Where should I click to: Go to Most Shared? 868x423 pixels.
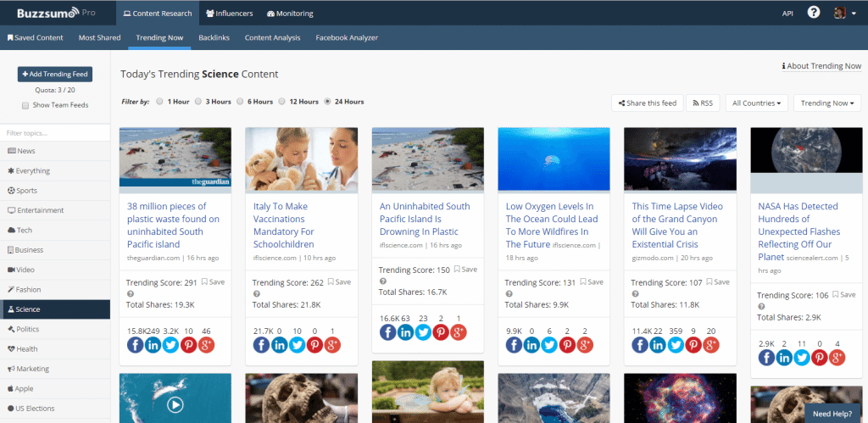(100, 37)
